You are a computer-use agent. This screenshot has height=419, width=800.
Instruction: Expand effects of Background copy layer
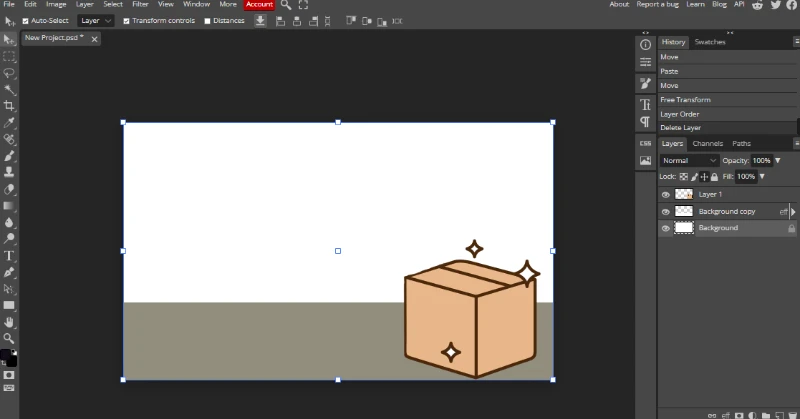tap(793, 211)
